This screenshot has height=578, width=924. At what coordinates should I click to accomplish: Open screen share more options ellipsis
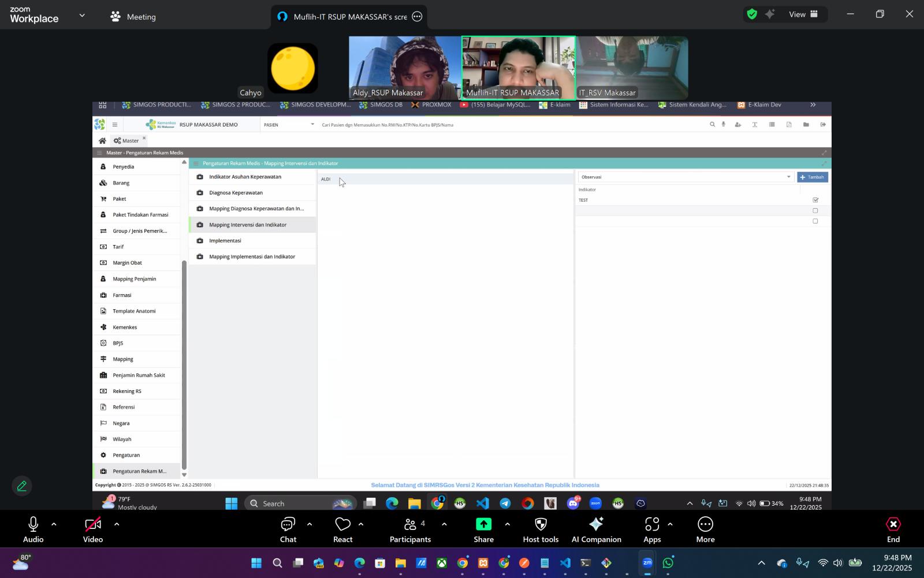point(417,17)
